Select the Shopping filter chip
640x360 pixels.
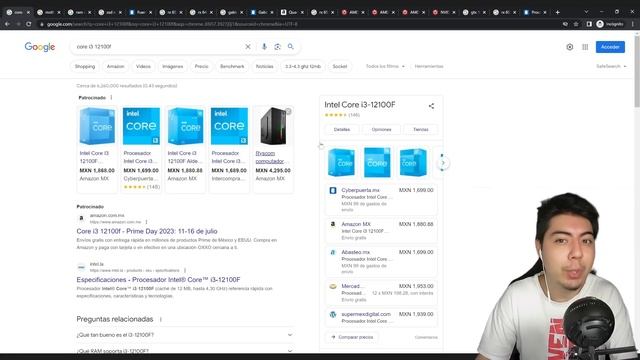pyautogui.click(x=85, y=66)
